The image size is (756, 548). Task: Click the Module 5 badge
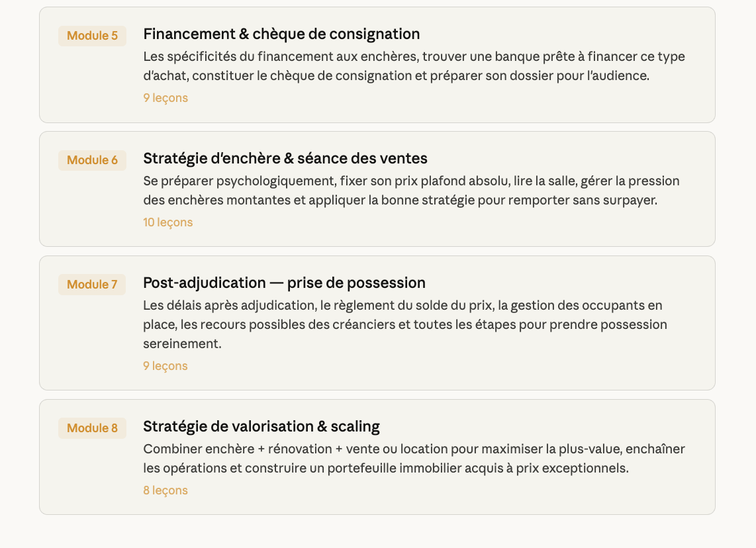[92, 36]
